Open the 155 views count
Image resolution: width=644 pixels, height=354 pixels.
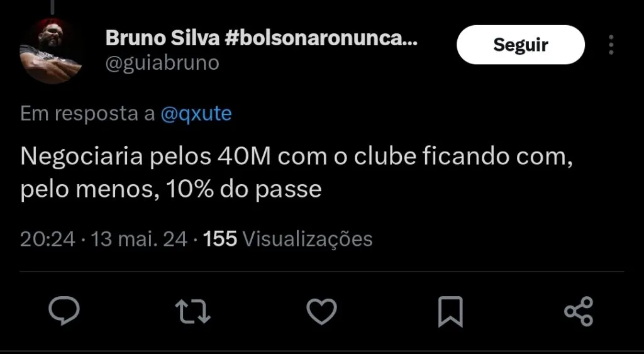pos(220,239)
